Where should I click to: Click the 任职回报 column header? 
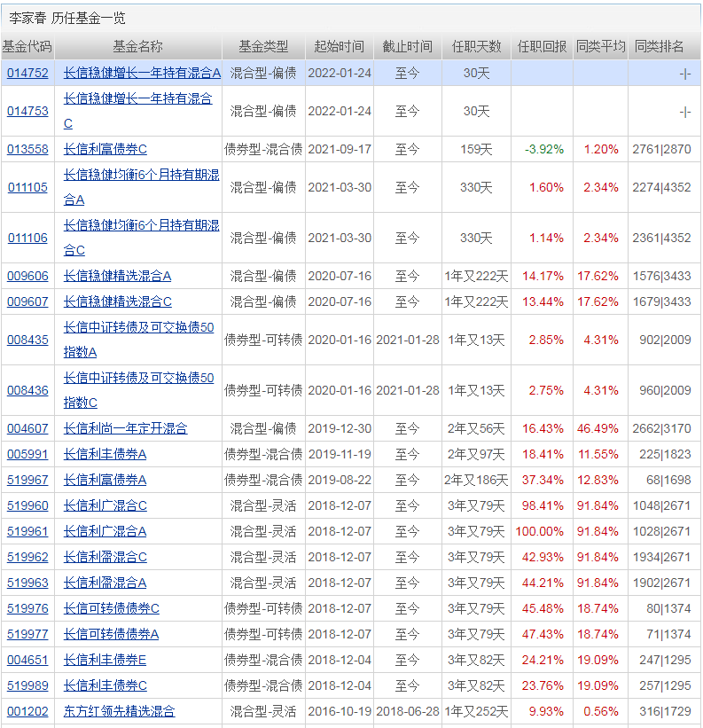[542, 46]
